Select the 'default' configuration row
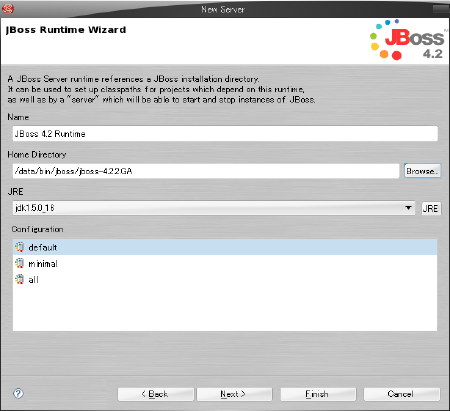 (x=225, y=247)
